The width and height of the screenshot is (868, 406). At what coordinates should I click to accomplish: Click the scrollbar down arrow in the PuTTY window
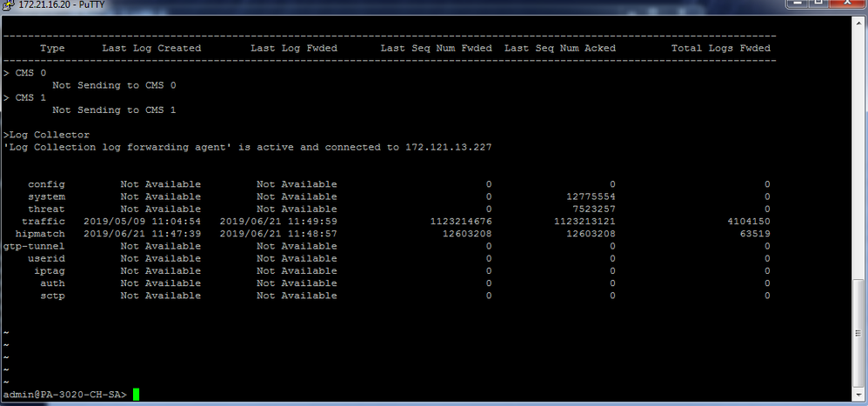[858, 393]
